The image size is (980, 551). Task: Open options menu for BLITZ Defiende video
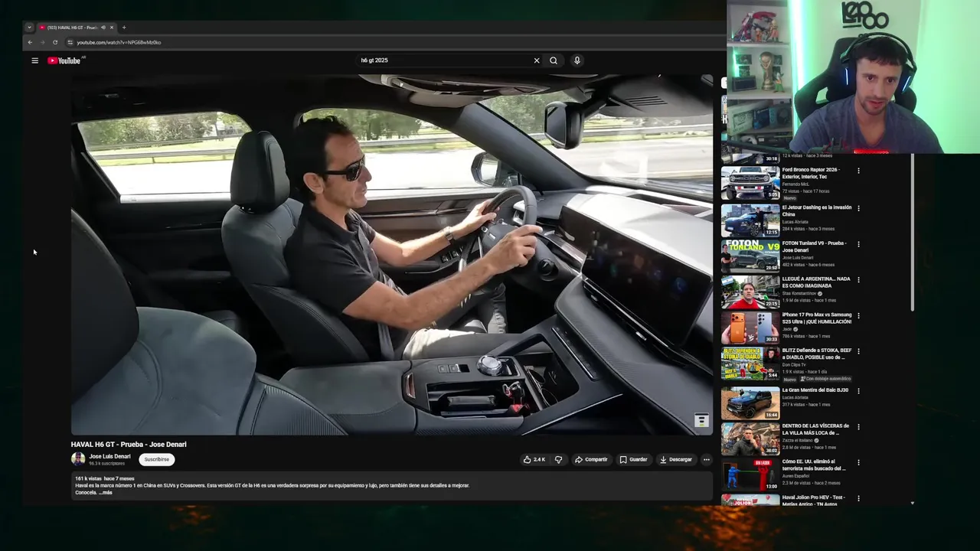[858, 351]
